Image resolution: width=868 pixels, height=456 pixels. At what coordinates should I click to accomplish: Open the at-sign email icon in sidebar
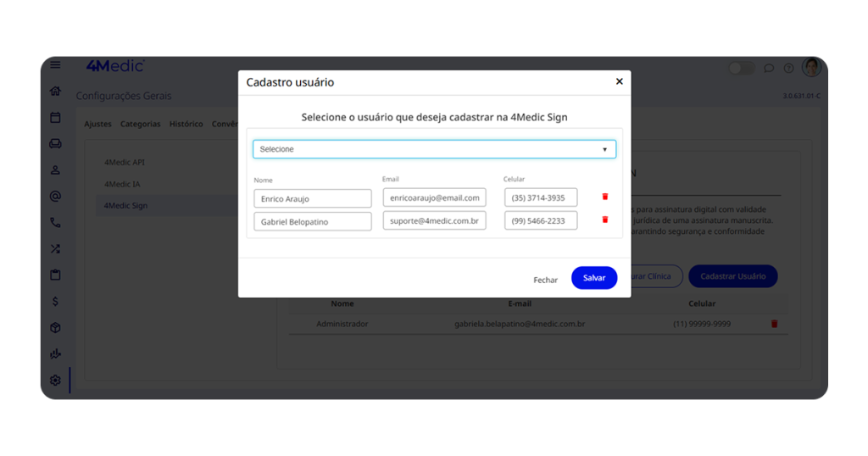[x=55, y=196]
